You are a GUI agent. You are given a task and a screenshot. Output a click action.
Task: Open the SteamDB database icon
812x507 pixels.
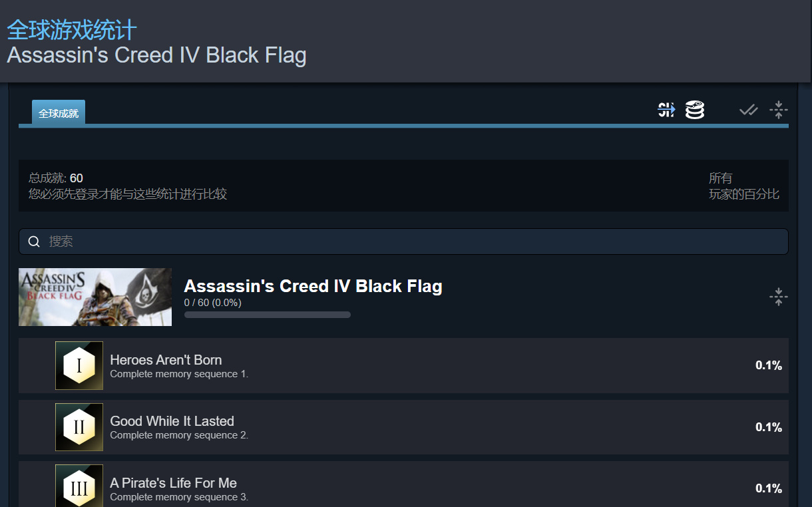(x=695, y=110)
